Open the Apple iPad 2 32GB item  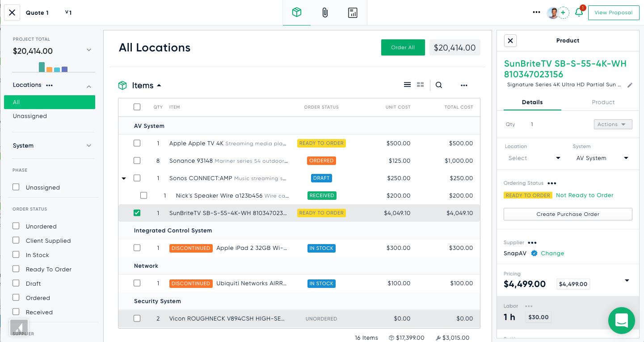(x=252, y=248)
